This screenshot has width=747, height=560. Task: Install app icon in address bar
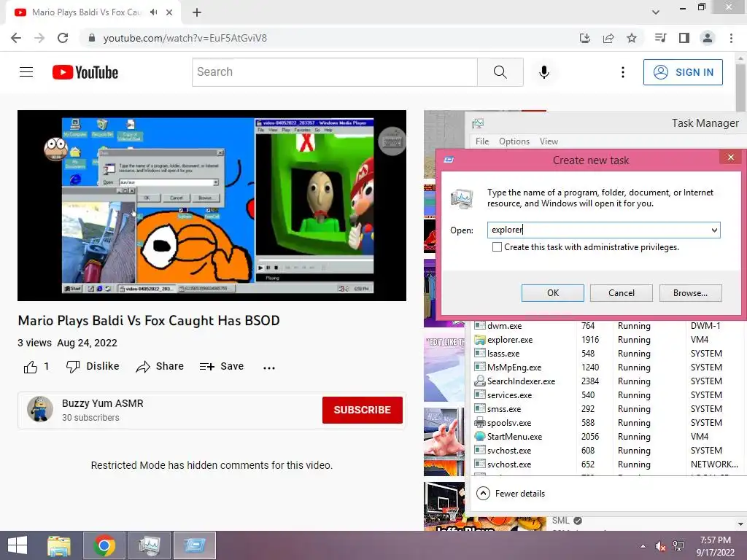585,38
